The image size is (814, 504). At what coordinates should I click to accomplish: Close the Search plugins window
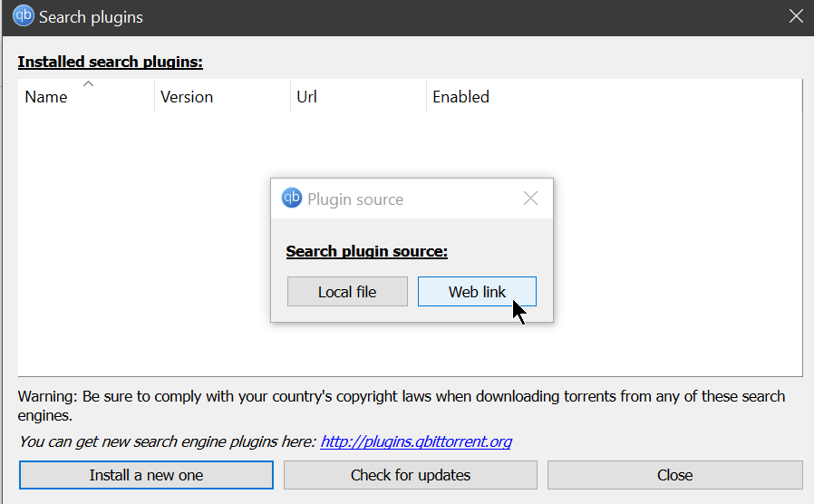pyautogui.click(x=796, y=16)
